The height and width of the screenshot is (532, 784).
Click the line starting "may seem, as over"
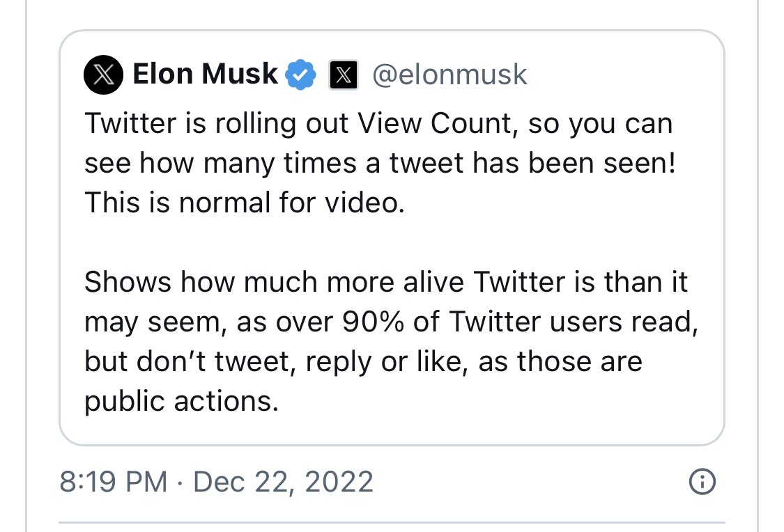390,322
